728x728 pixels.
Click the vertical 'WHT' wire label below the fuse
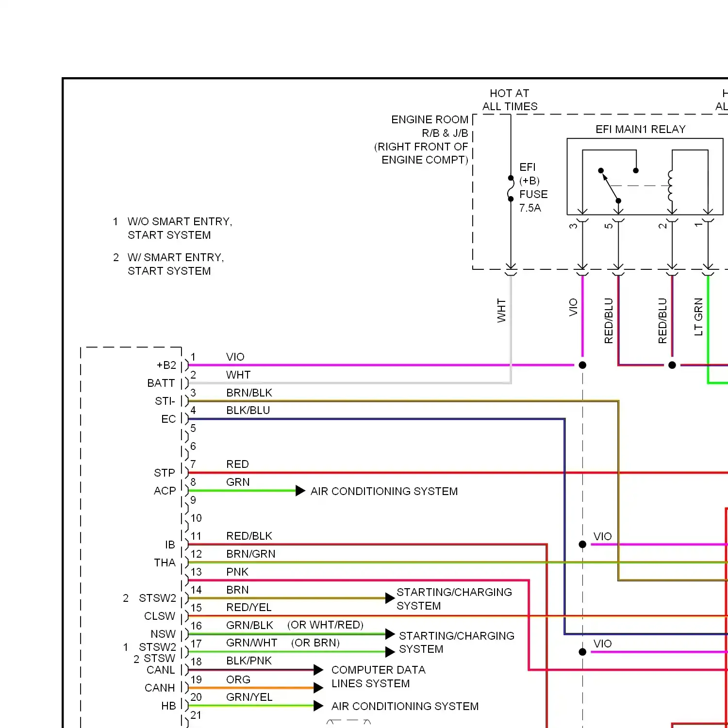coord(501,311)
